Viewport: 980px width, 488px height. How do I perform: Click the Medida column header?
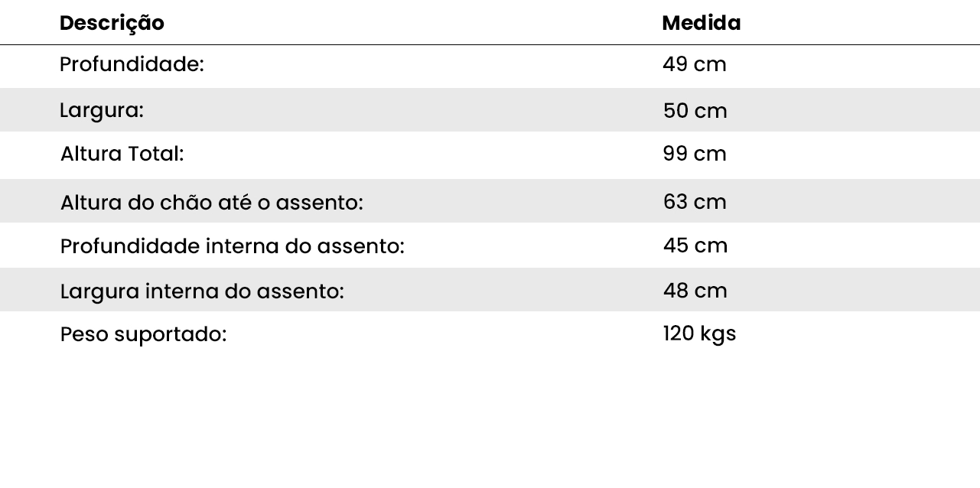pos(701,24)
